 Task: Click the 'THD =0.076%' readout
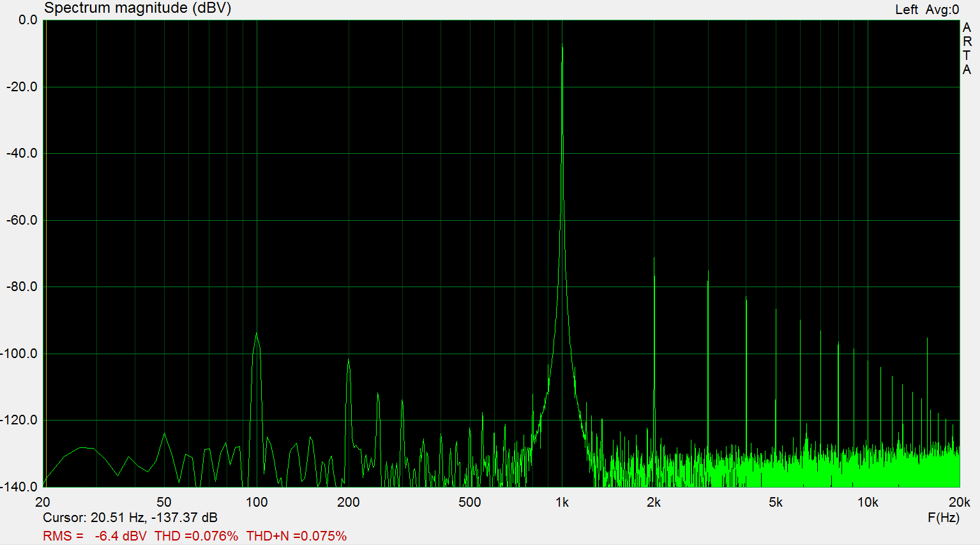tap(196, 536)
